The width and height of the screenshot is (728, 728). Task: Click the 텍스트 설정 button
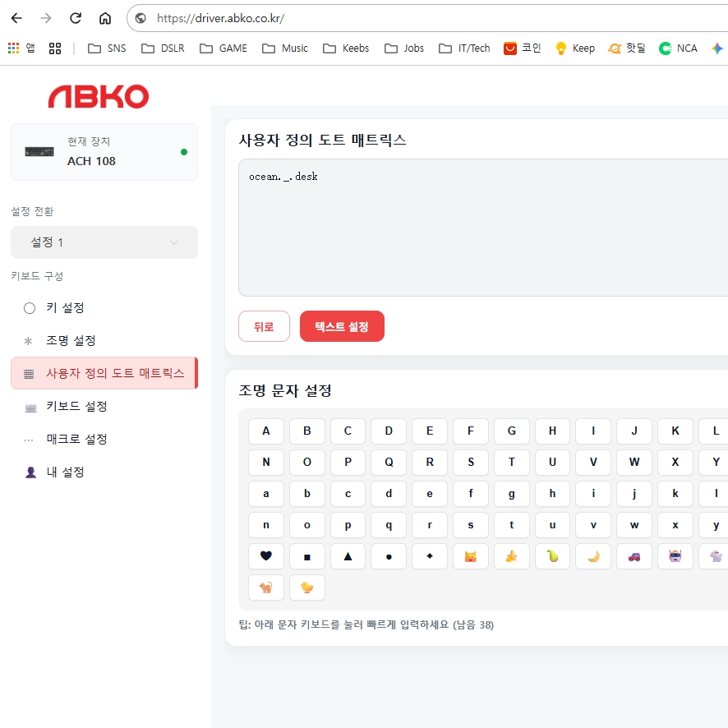click(x=342, y=326)
